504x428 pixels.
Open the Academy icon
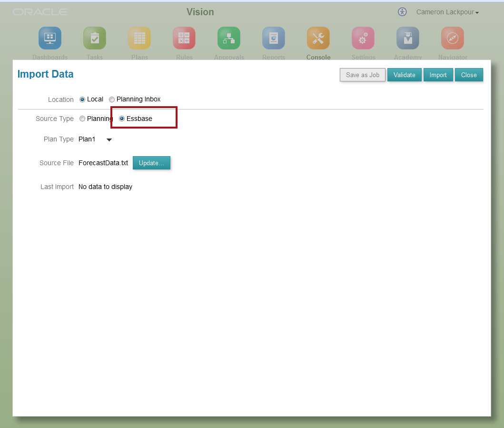tap(407, 38)
